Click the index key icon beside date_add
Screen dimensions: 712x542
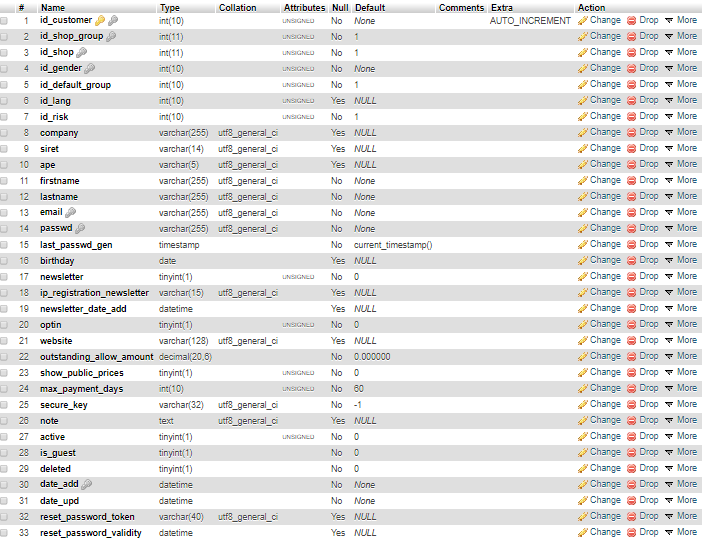click(x=86, y=484)
